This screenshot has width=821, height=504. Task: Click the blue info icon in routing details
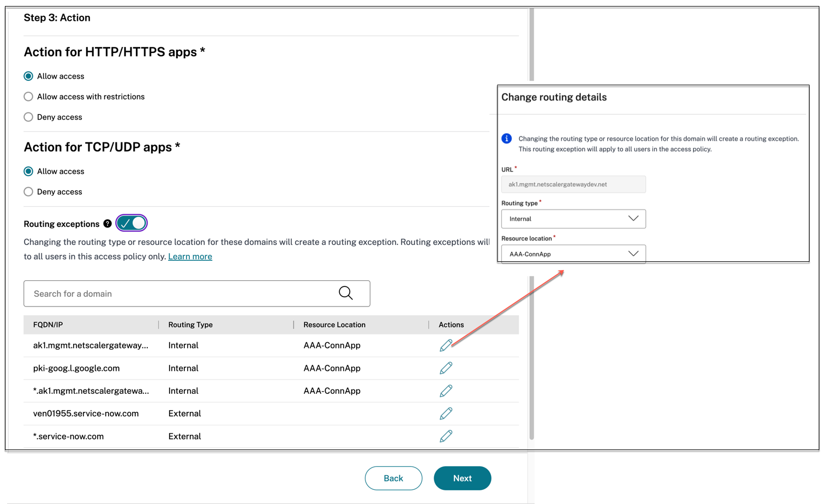507,139
